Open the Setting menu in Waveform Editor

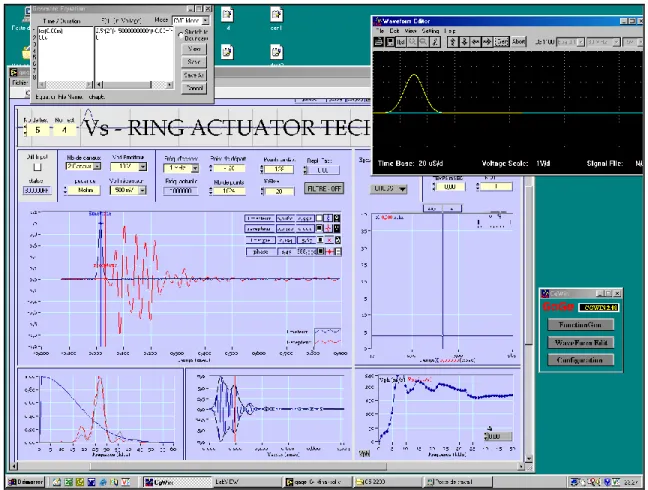[x=430, y=31]
